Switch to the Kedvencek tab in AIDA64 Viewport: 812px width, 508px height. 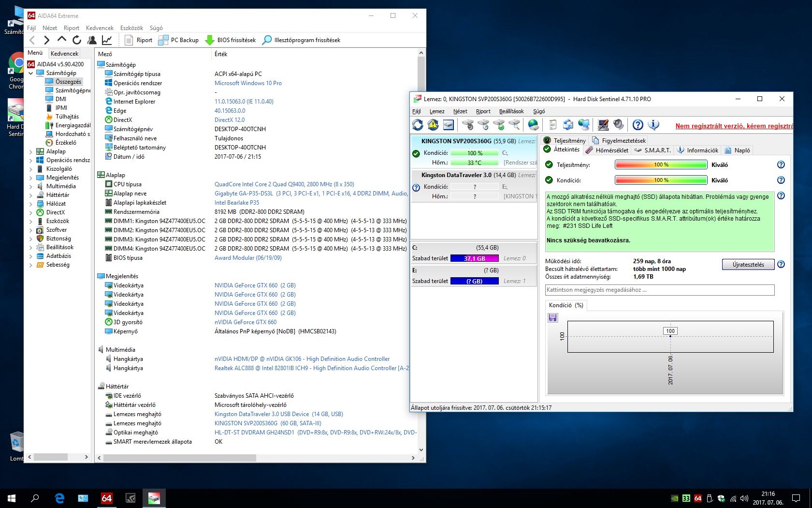pos(64,53)
